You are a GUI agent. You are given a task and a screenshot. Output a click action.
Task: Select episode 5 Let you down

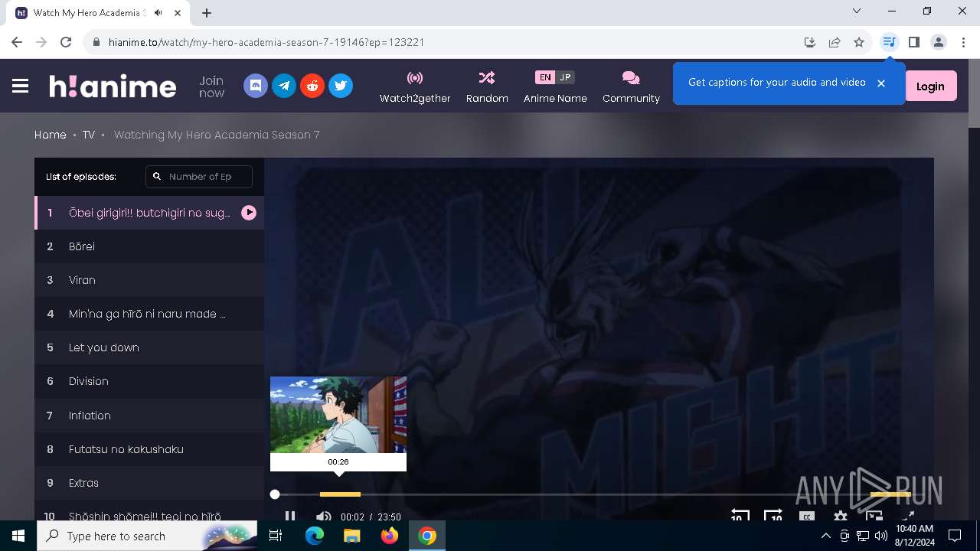pos(149,347)
